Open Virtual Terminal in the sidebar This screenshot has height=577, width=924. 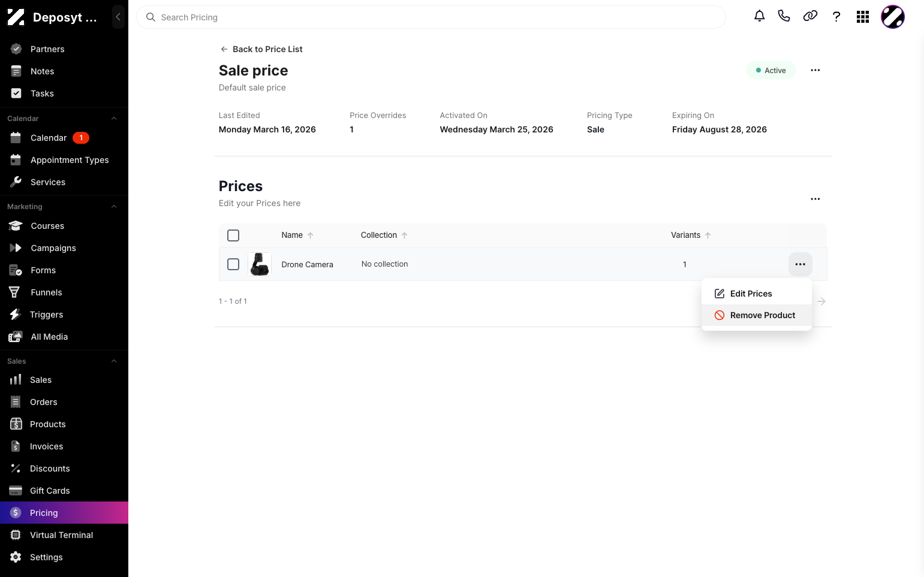[x=64, y=535]
